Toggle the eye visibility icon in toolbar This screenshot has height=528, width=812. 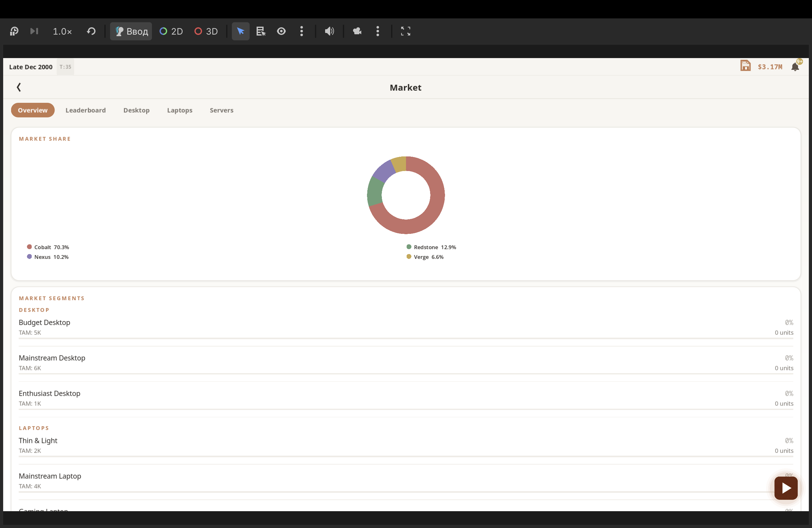(x=281, y=31)
